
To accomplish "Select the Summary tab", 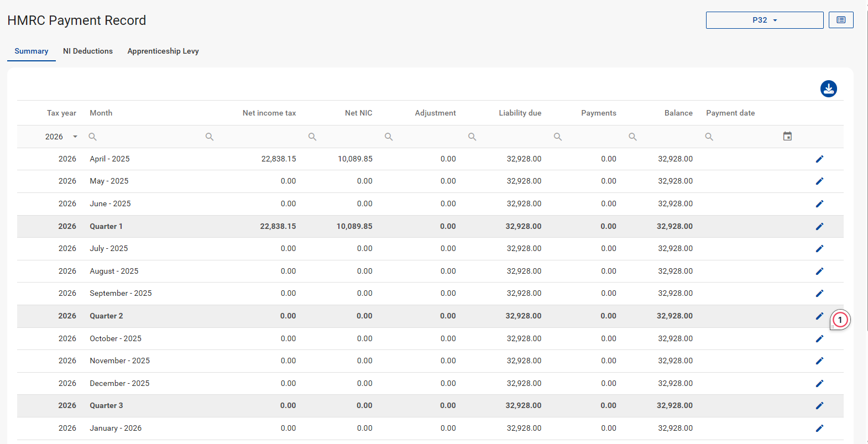I will pos(32,51).
